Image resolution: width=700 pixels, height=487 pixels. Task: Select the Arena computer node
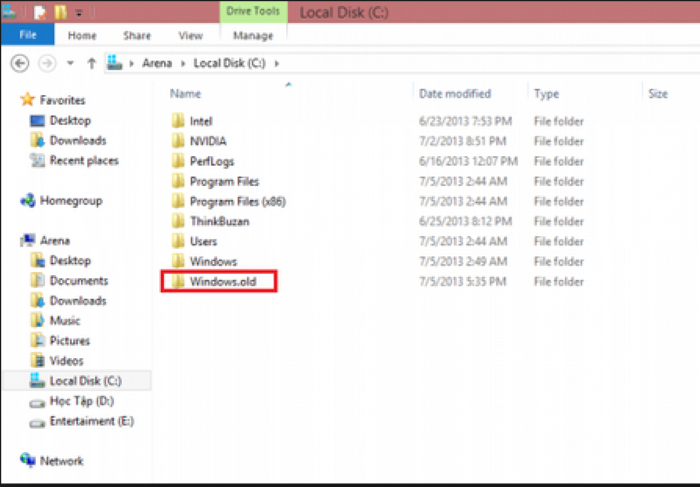tap(55, 241)
